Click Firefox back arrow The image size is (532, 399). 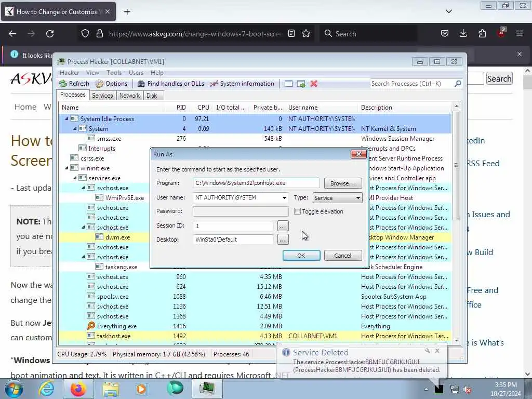coord(12,34)
